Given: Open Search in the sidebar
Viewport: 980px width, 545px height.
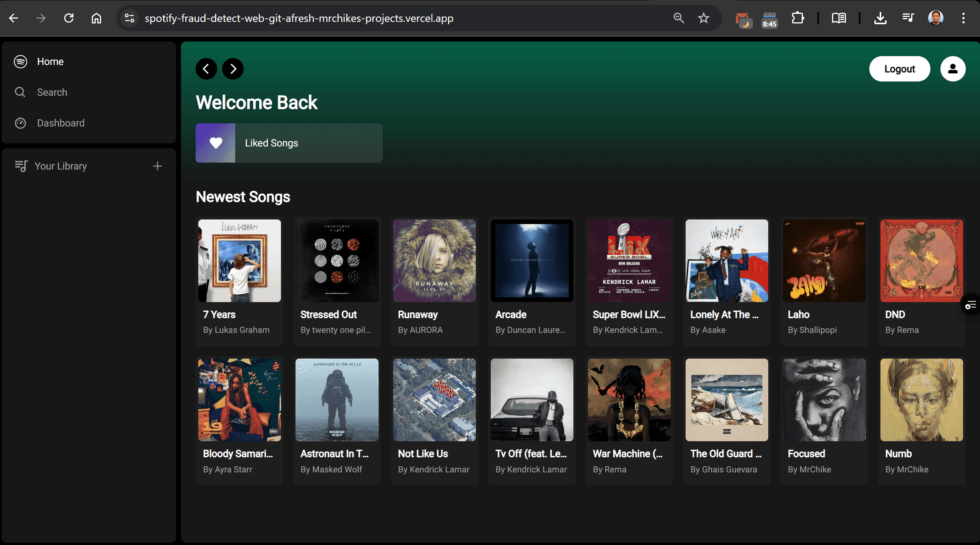Looking at the screenshot, I should pos(52,92).
